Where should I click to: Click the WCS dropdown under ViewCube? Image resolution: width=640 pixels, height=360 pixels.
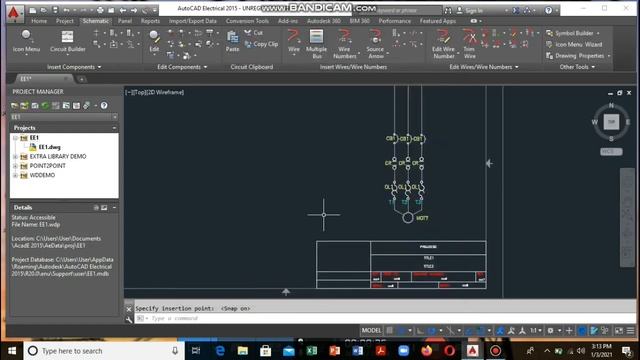coord(611,151)
